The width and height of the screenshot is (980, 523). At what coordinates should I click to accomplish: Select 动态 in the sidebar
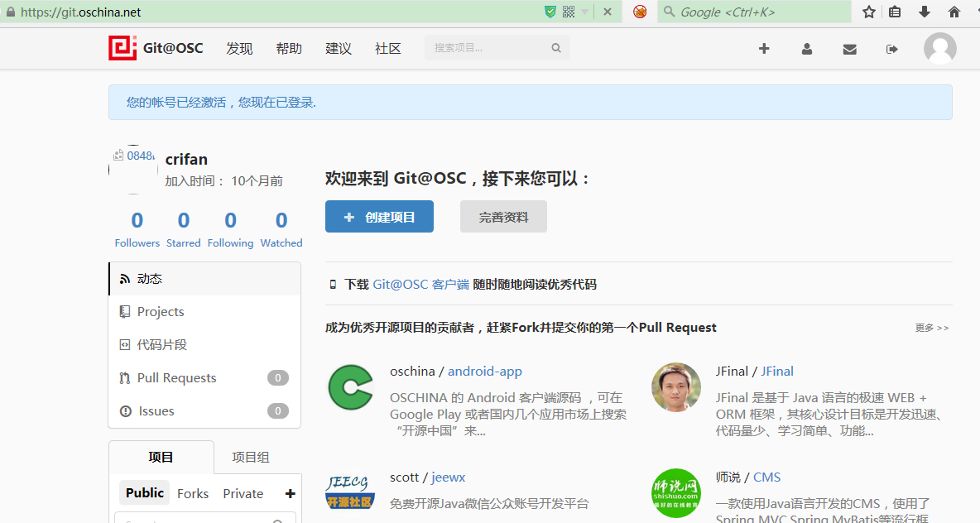click(x=204, y=279)
